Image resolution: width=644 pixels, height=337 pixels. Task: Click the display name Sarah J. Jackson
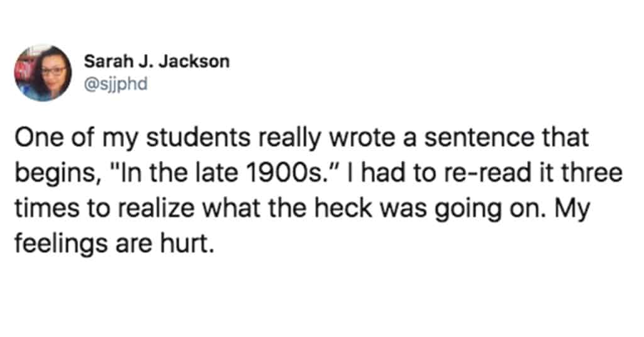[x=157, y=62]
